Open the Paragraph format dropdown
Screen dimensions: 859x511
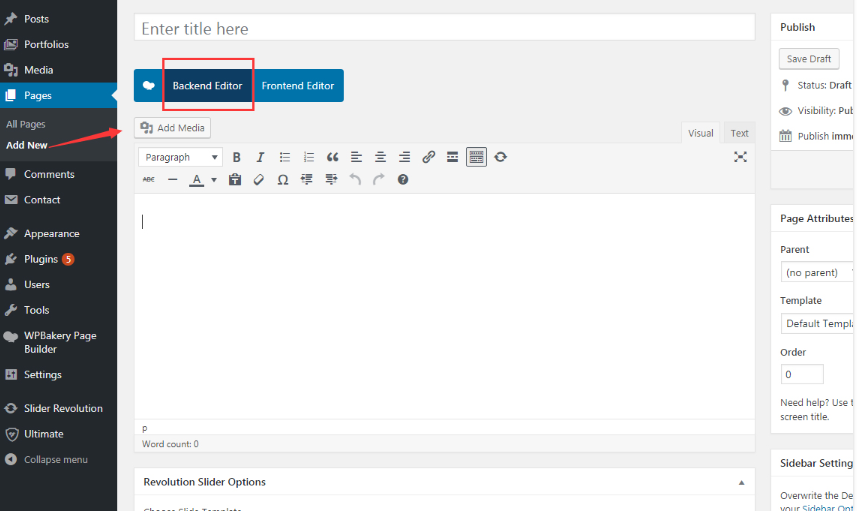click(x=180, y=157)
